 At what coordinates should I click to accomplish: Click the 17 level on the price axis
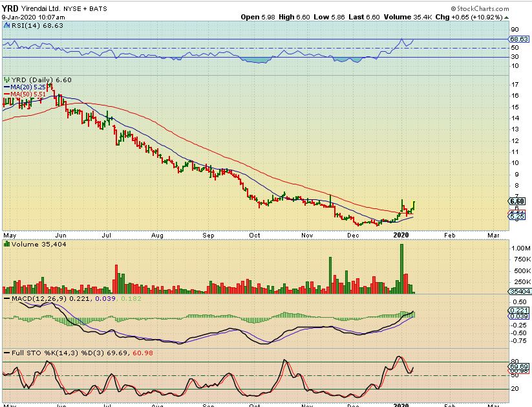515,85
